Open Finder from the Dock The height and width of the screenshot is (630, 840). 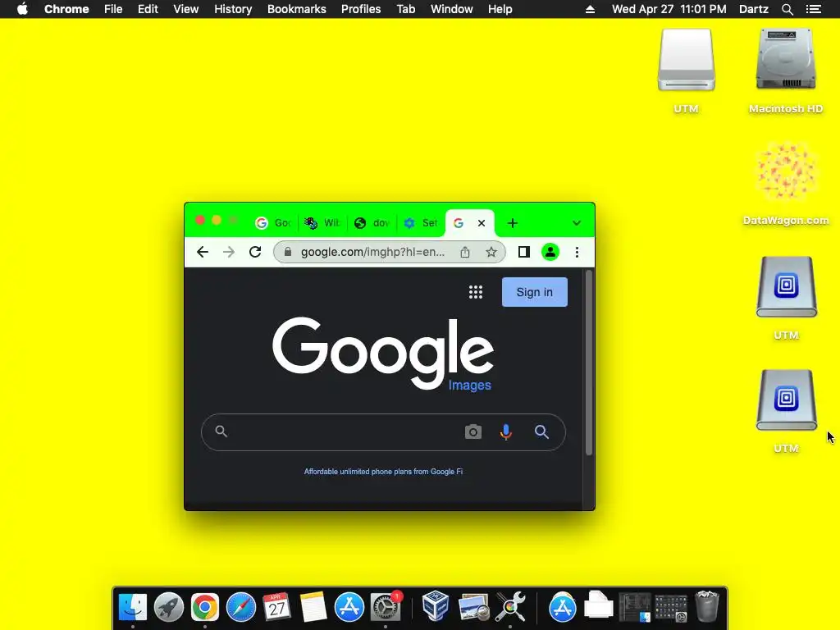(x=133, y=608)
